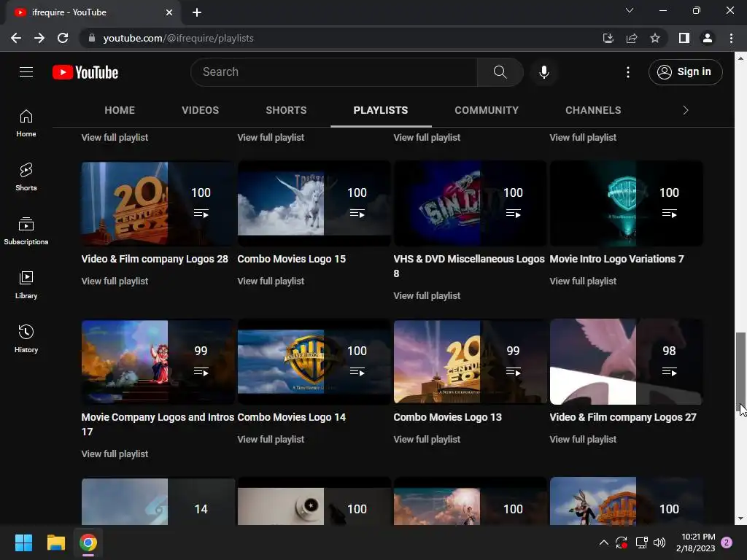Click the browser address bar URL
Viewport: 747px width, 560px height.
pos(178,38)
